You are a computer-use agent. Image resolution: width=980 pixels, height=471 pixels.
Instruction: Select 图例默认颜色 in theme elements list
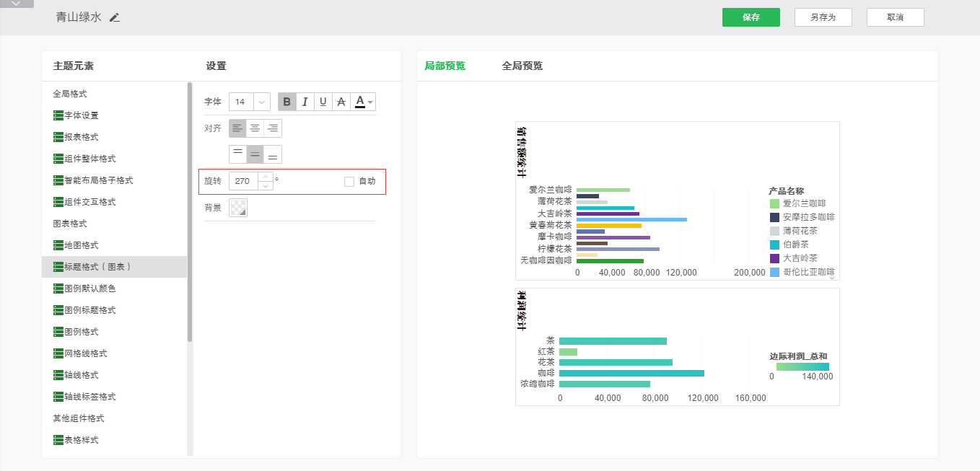(89, 289)
